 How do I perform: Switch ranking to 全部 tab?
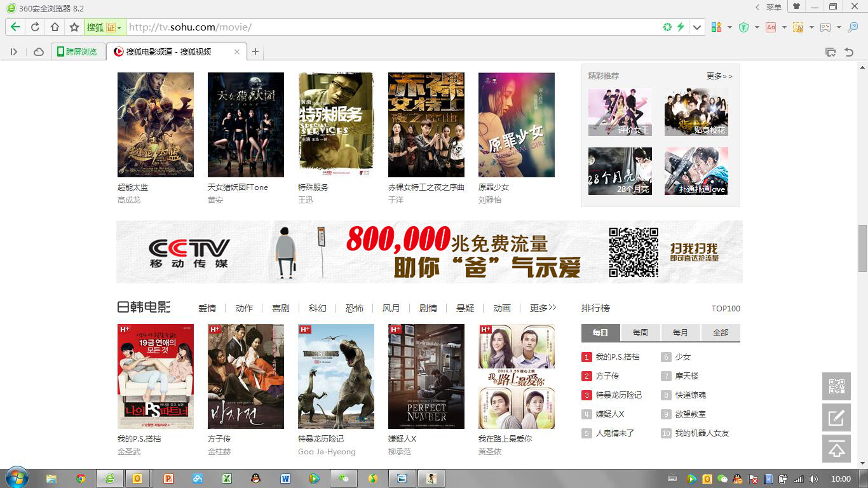tap(721, 333)
